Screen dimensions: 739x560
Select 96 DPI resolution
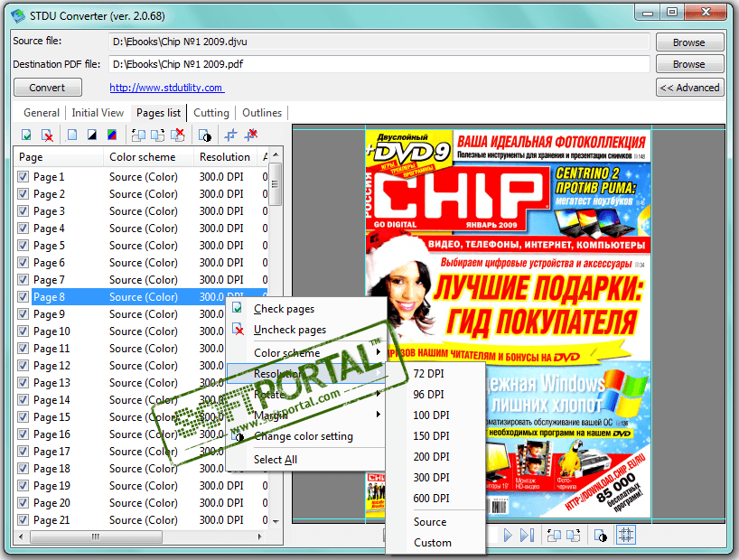pos(435,394)
